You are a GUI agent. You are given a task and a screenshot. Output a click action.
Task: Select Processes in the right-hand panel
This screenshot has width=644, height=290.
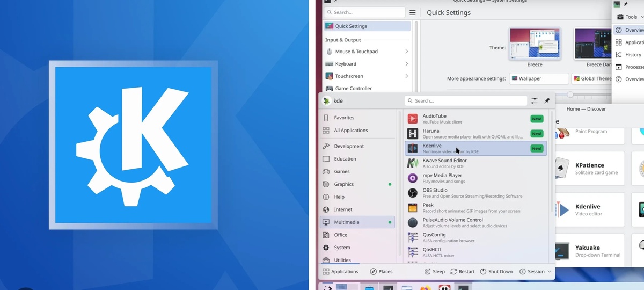pyautogui.click(x=629, y=67)
